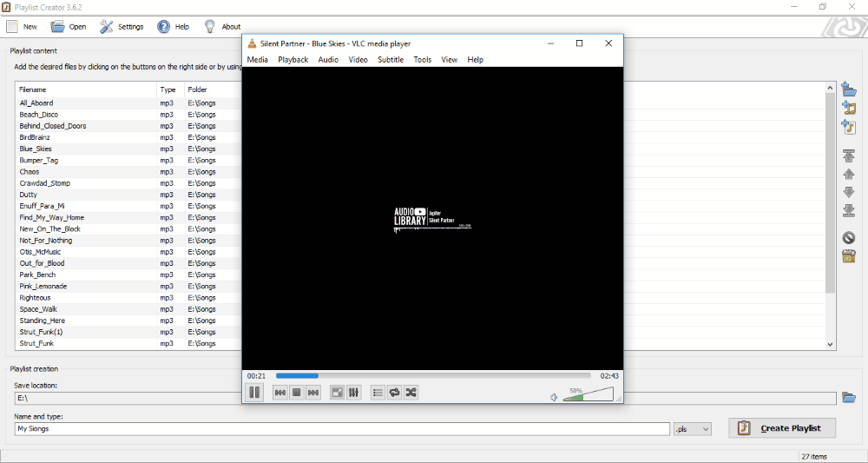Toggle VLC fullscreen video mode
Image resolution: width=868 pixels, height=463 pixels.
337,392
